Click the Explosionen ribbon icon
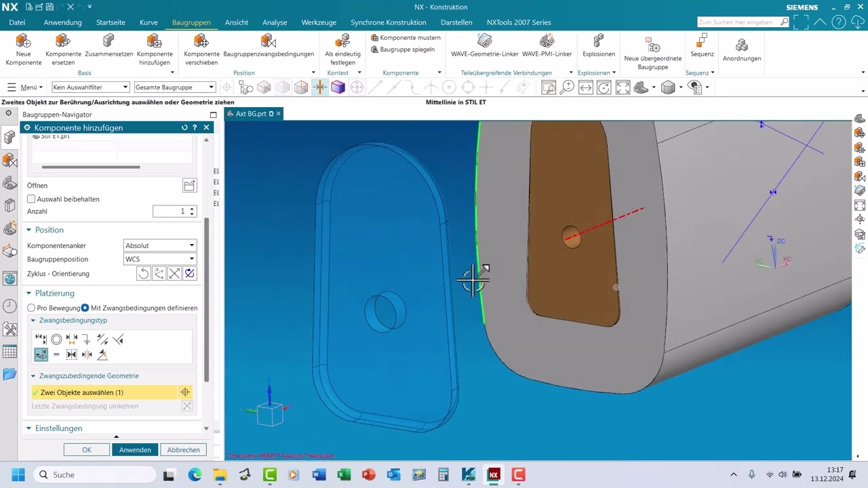Viewport: 868px width, 488px height. [x=598, y=45]
